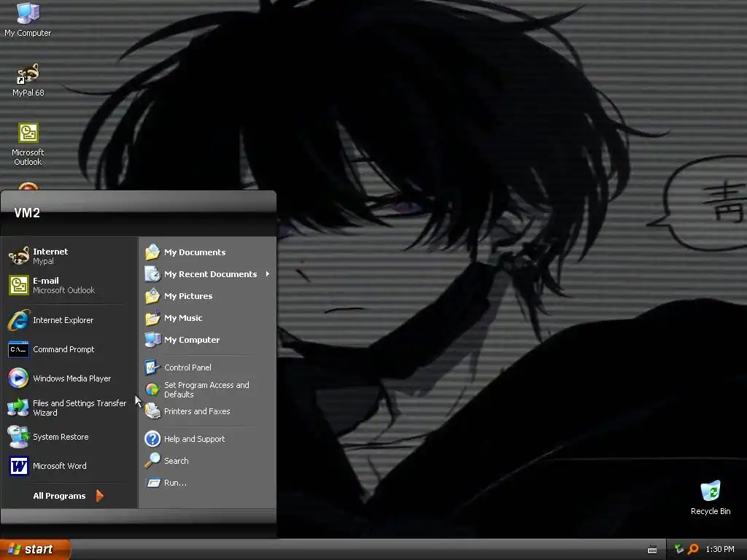
Task: Expand the My Recent Documents submenu
Action: pyautogui.click(x=208, y=274)
